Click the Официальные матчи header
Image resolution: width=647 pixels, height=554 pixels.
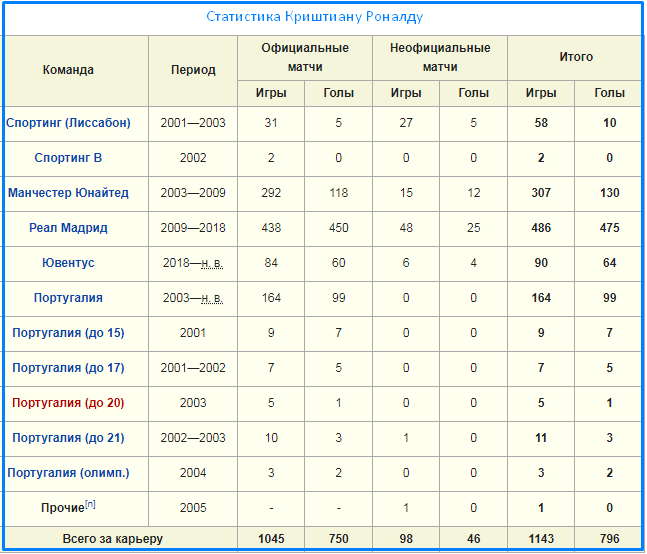point(305,57)
